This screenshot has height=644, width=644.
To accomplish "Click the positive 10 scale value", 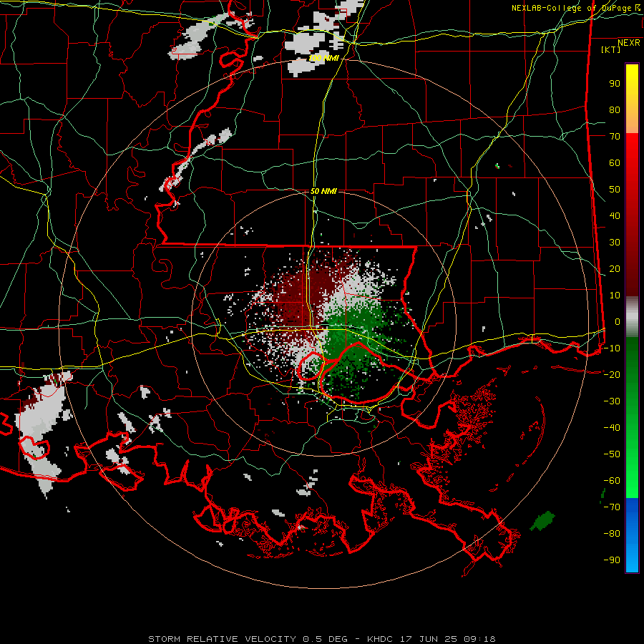I will point(615,296).
